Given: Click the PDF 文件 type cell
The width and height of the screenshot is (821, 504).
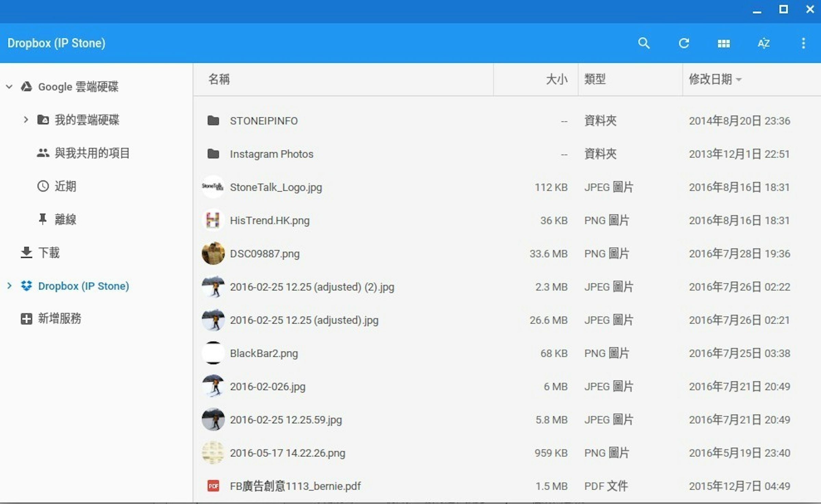Looking at the screenshot, I should pos(606,486).
